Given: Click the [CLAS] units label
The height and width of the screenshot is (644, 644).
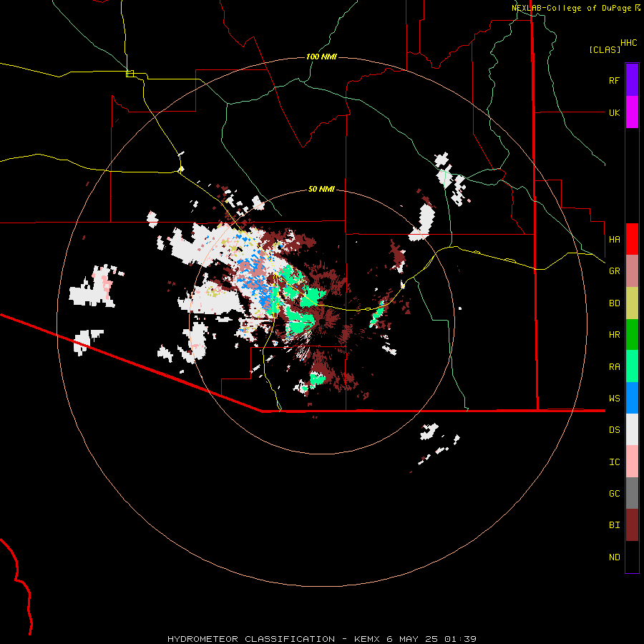Looking at the screenshot, I should pos(605,49).
